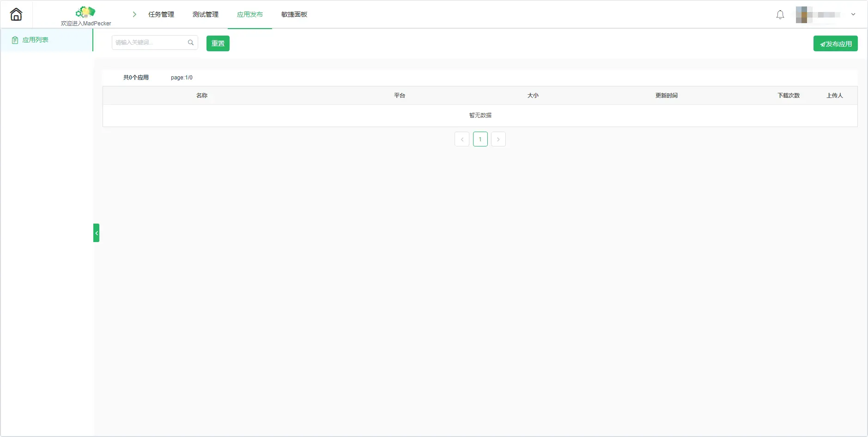
Task: Click the home icon
Action: [x=16, y=14]
